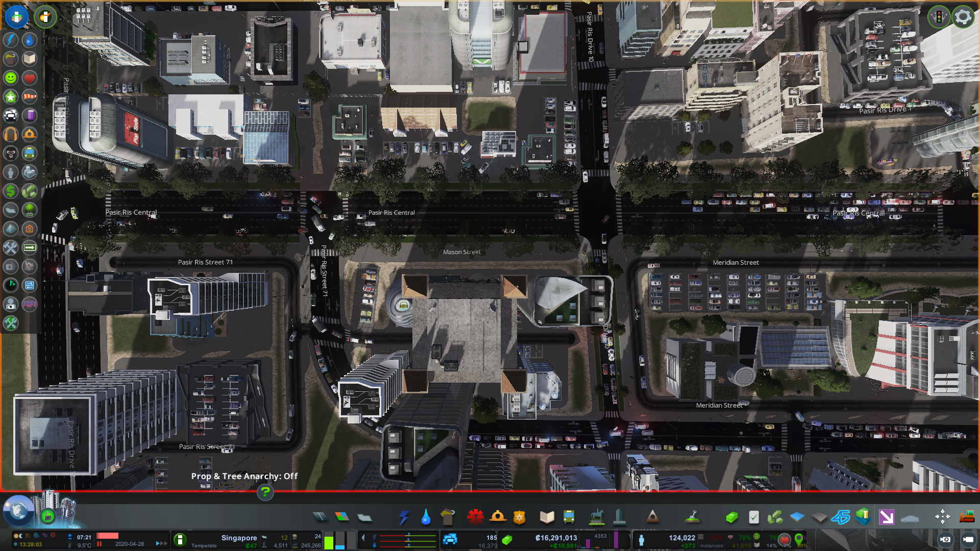Viewport: 980px width, 551px height.
Task: Pause the simulation
Action: [99, 543]
